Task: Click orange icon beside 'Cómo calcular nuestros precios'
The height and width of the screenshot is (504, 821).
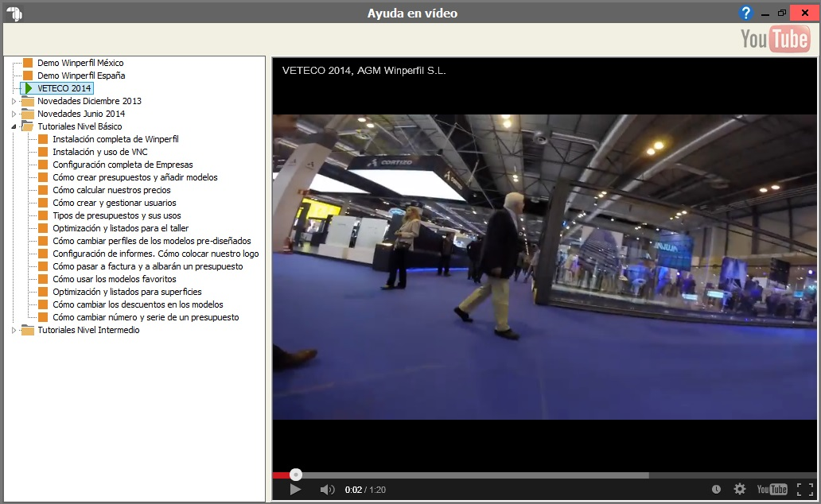Action: (43, 190)
